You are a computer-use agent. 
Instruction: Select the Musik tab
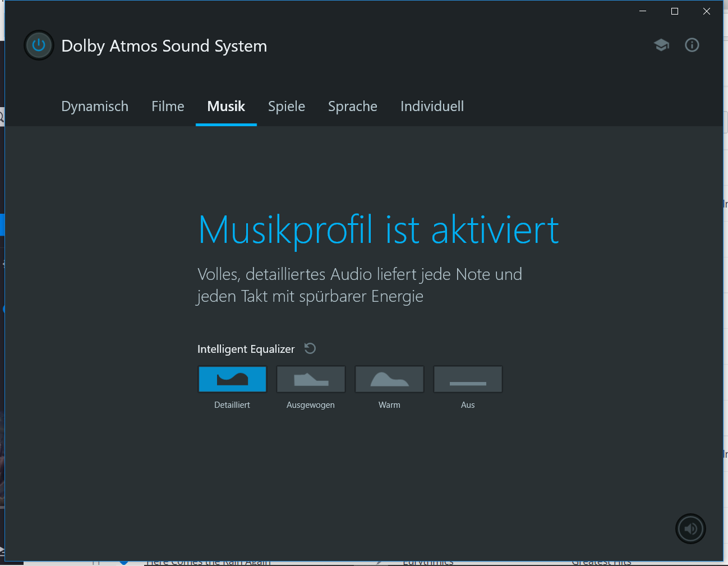pos(226,106)
